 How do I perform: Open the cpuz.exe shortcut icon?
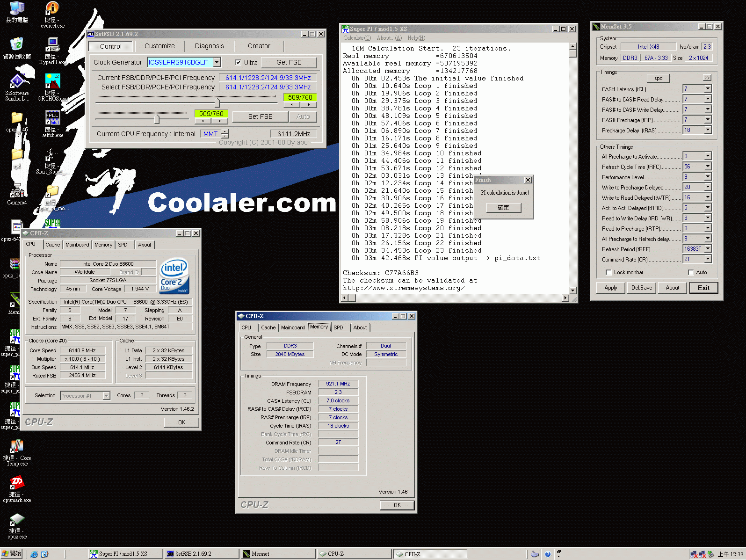click(x=17, y=520)
